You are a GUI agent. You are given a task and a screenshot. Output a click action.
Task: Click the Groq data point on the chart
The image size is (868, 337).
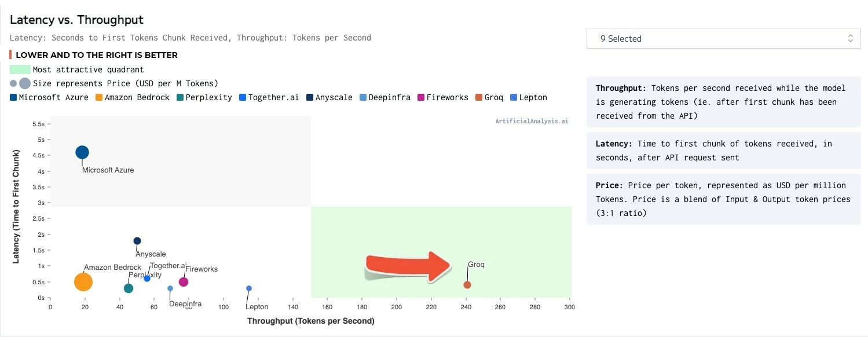[x=467, y=284]
